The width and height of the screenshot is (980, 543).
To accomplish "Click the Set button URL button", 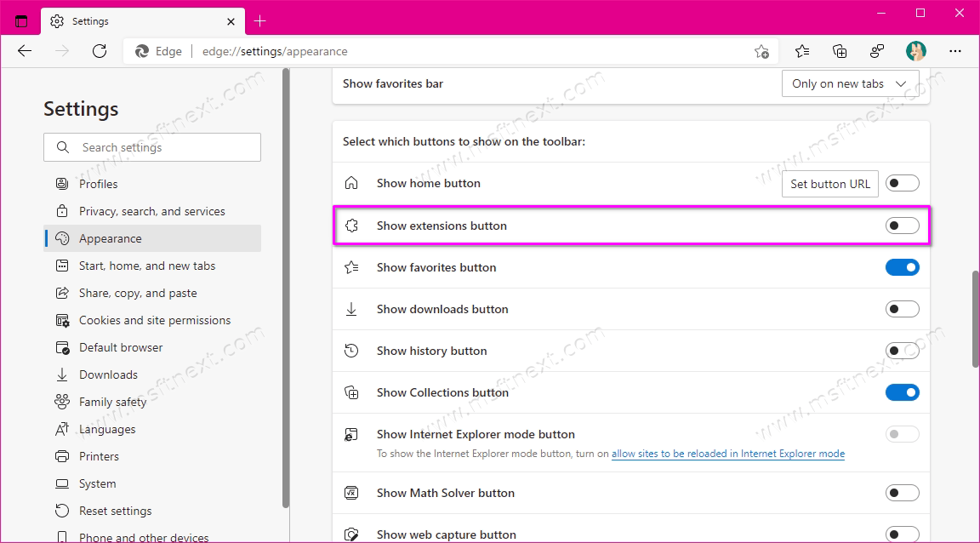I will tap(829, 184).
